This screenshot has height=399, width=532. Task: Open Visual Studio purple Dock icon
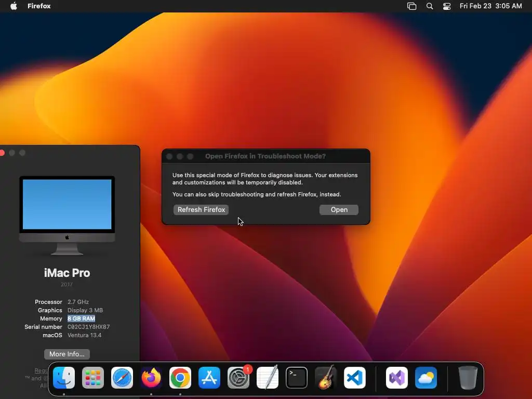pos(397,378)
